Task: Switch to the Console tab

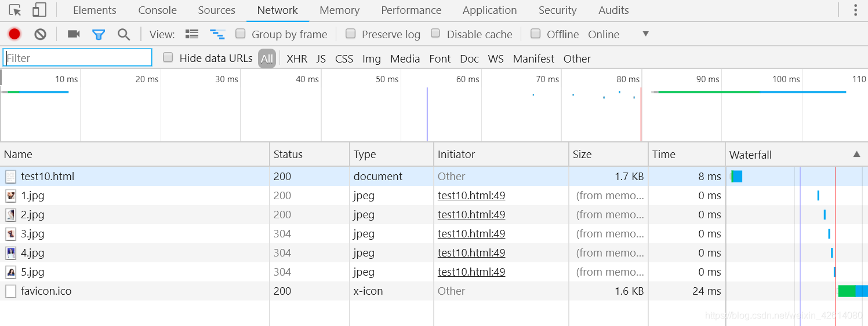Action: tap(157, 10)
